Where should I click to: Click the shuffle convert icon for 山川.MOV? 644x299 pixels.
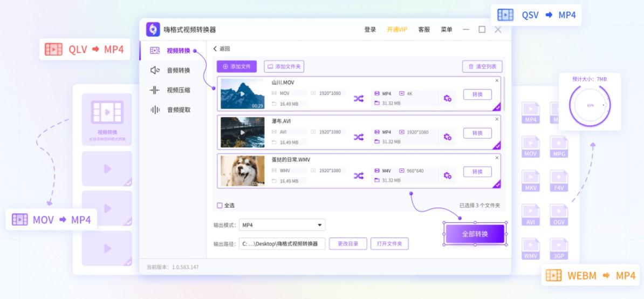click(359, 99)
